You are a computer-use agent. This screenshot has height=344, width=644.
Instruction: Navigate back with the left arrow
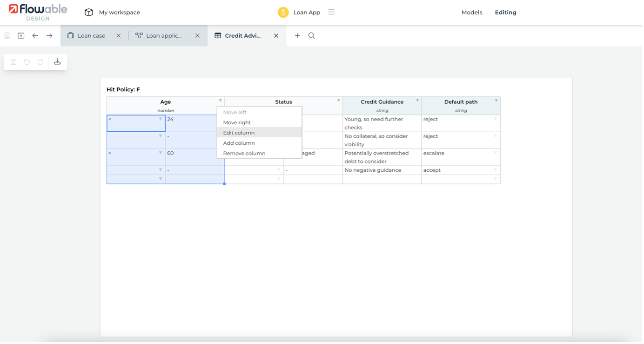(35, 36)
